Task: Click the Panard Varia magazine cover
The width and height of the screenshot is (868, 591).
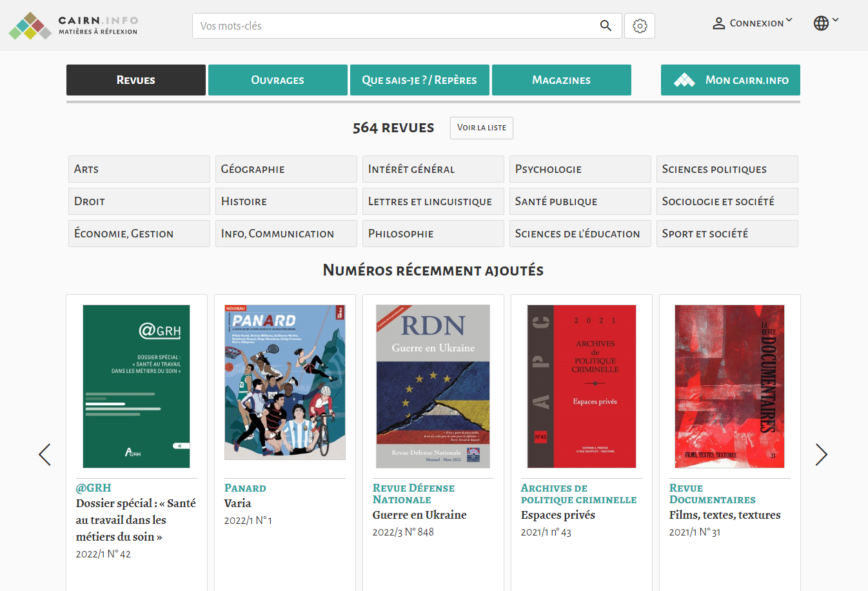Action: 284,382
